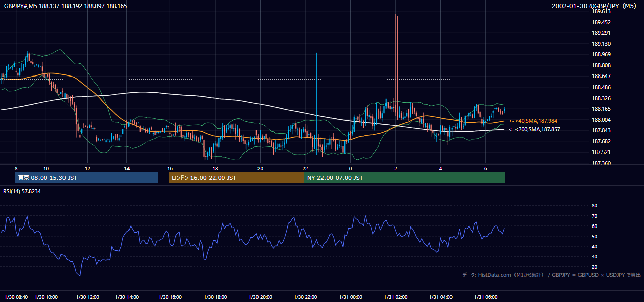Click the 1/31 06:00 time label

point(485,297)
